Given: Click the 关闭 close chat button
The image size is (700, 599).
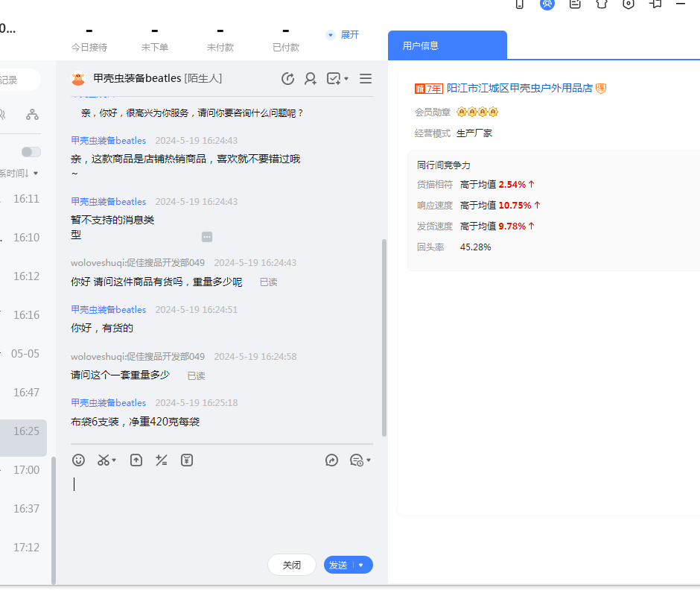Looking at the screenshot, I should pyautogui.click(x=292, y=565).
